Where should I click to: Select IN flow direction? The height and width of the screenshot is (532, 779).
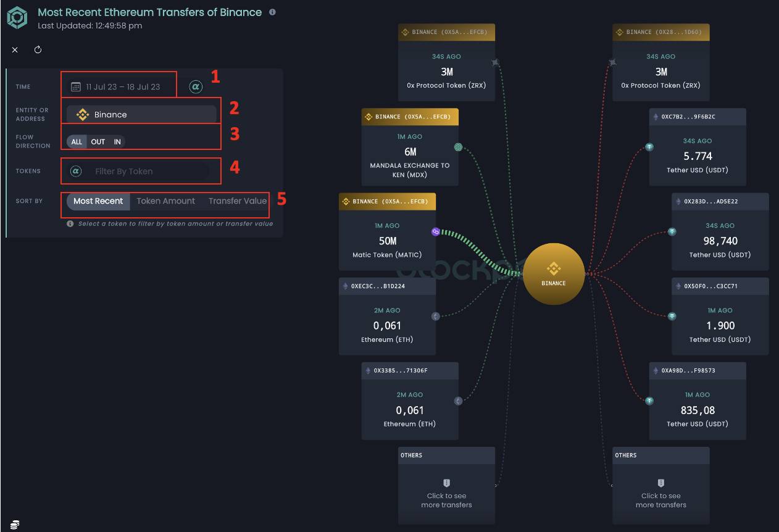117,142
